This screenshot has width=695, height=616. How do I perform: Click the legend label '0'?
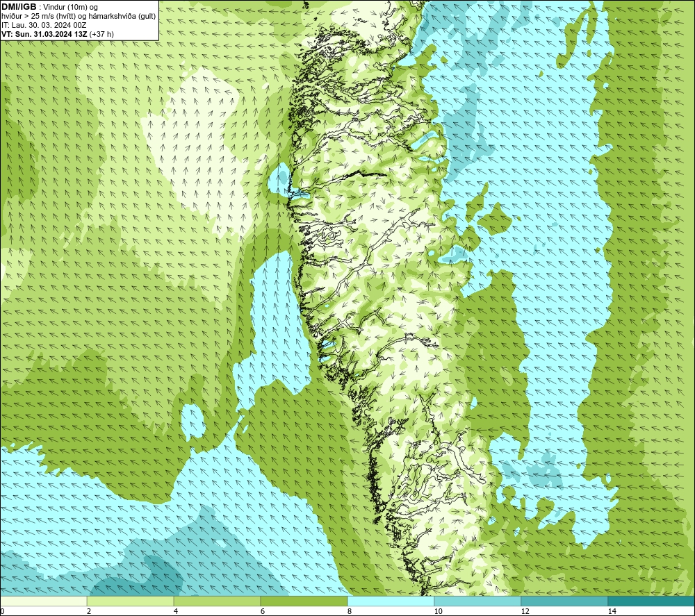pos(2,612)
